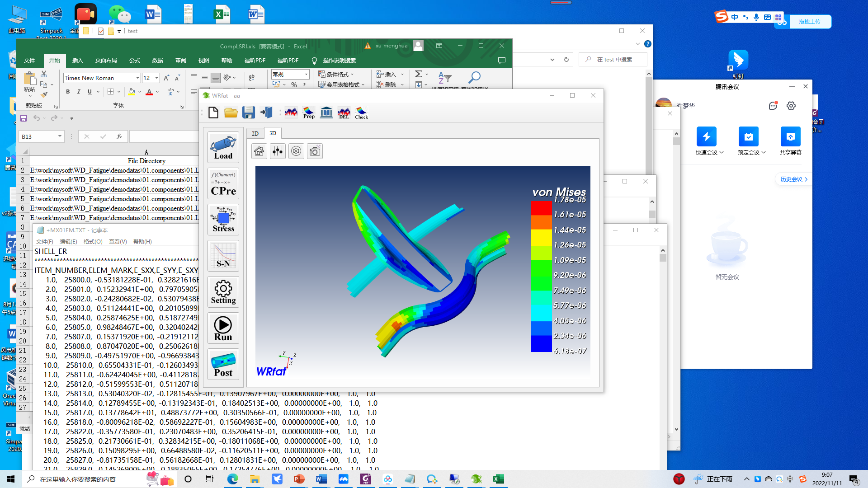The image size is (868, 488).
Task: Click the Excel formula bar input
Action: 164,136
